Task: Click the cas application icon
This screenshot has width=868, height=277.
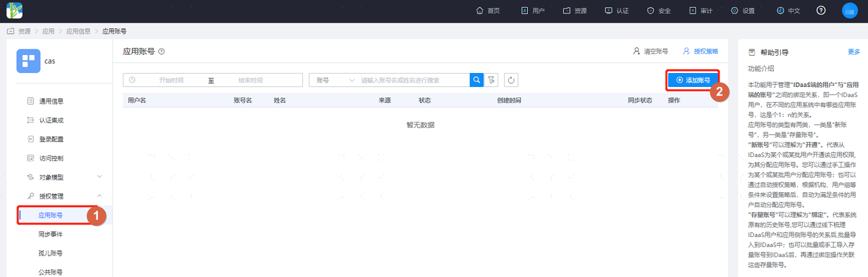Action: 28,61
